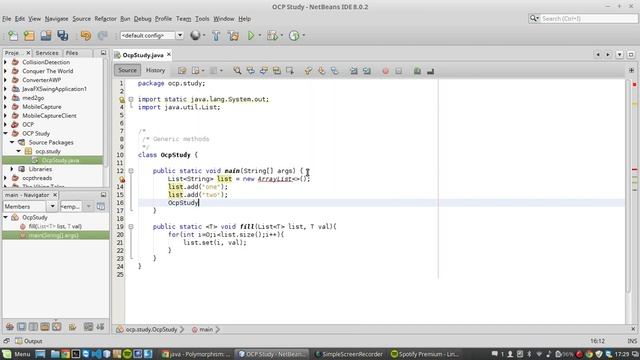Click the Build Project hammer icon
The image size is (640, 360).
click(x=216, y=36)
